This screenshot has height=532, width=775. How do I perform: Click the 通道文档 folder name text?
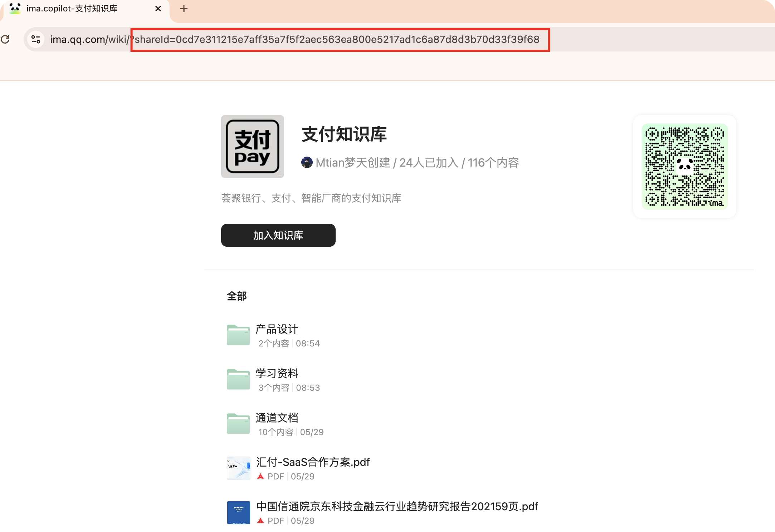277,418
